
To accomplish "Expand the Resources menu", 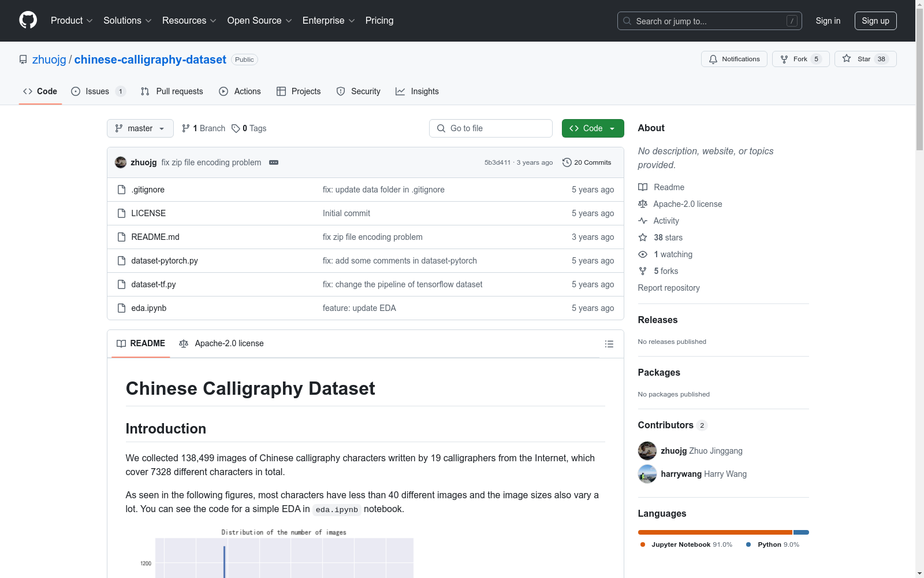I will 189,20.
